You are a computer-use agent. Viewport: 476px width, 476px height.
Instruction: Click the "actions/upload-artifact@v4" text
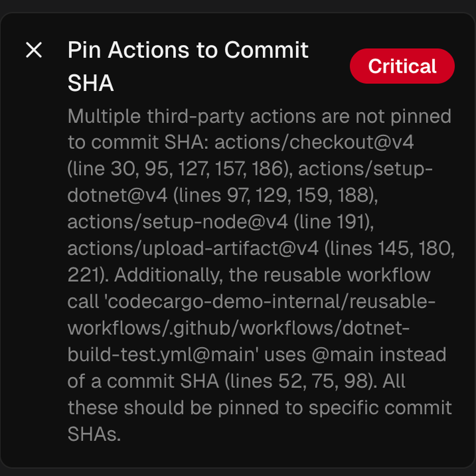193,249
